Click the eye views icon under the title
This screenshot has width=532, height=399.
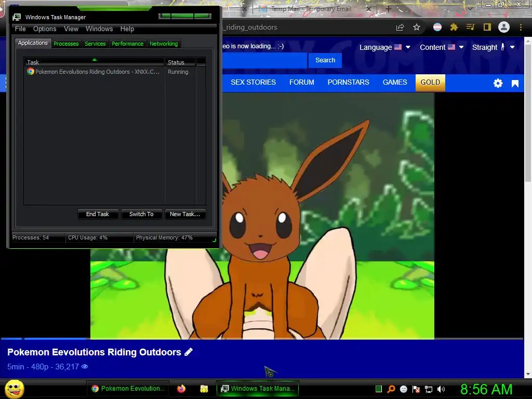pos(85,366)
